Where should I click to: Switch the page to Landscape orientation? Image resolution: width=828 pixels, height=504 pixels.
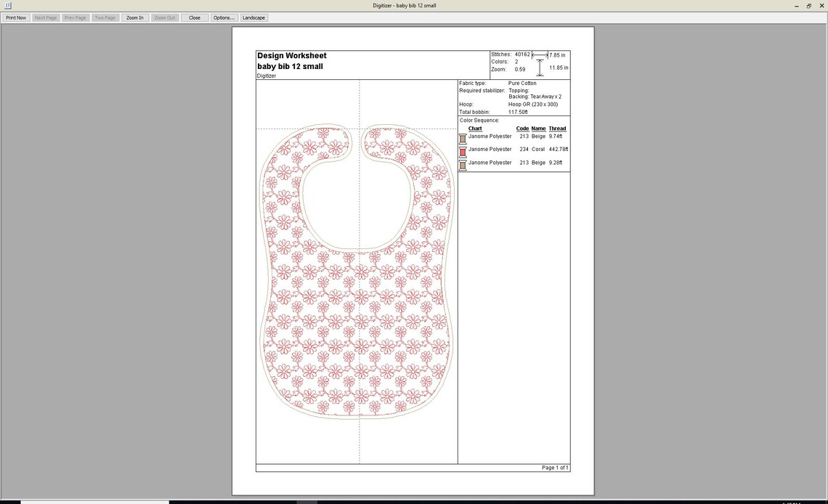[x=253, y=17]
